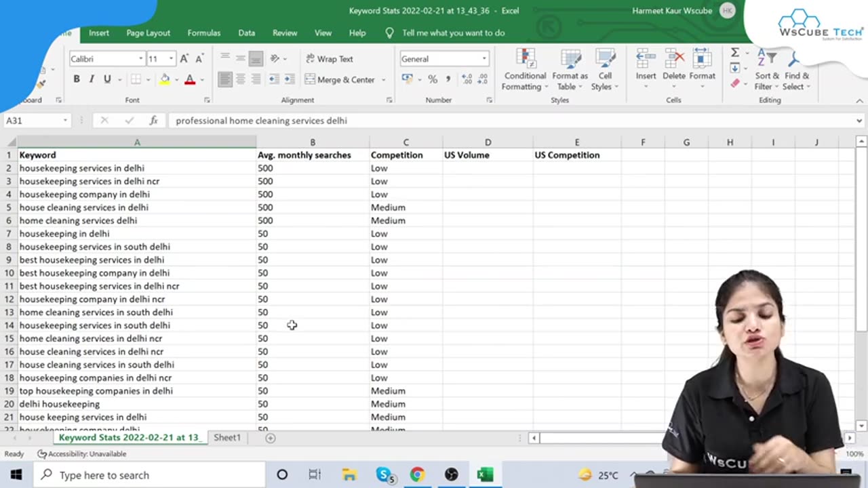Click Format cells button
Image resolution: width=868 pixels, height=488 pixels.
(702, 70)
